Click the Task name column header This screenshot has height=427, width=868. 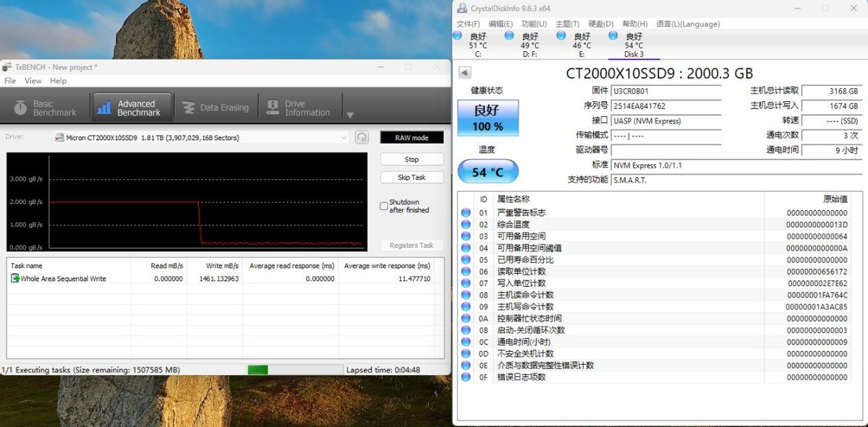tap(69, 265)
